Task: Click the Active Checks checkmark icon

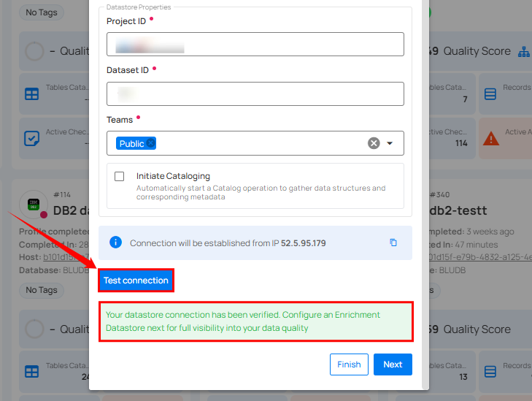Action: (31, 138)
